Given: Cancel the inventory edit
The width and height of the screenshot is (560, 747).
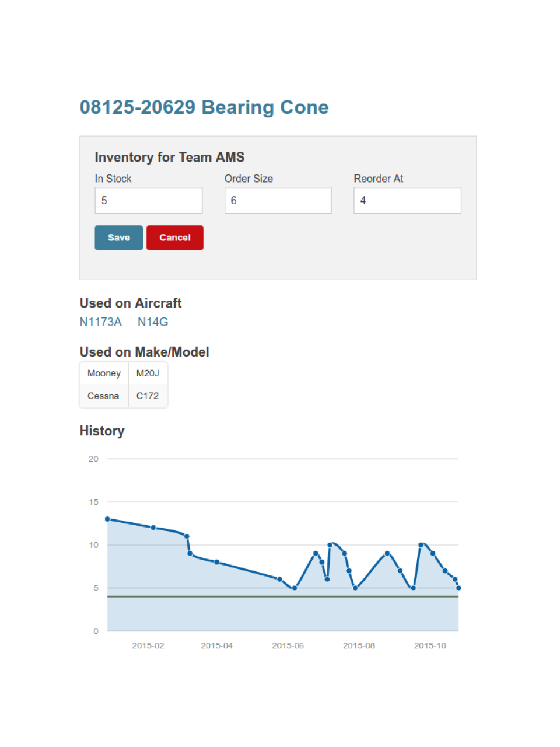Looking at the screenshot, I should (x=174, y=238).
